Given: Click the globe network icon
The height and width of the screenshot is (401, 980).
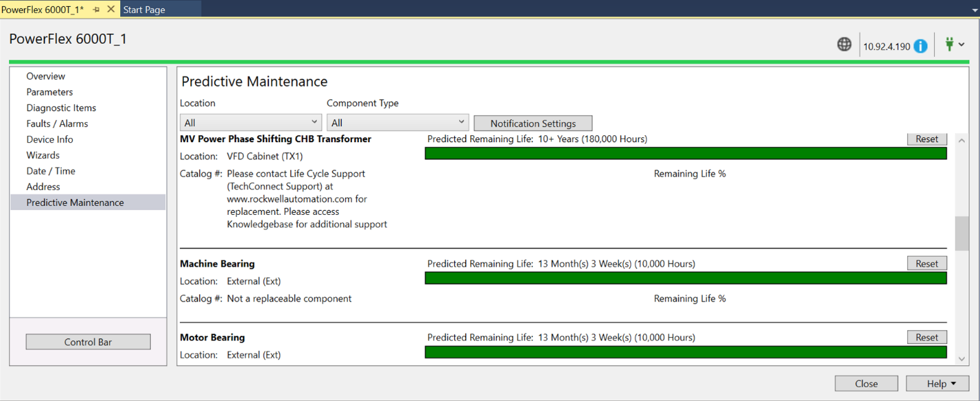Looking at the screenshot, I should click(844, 45).
